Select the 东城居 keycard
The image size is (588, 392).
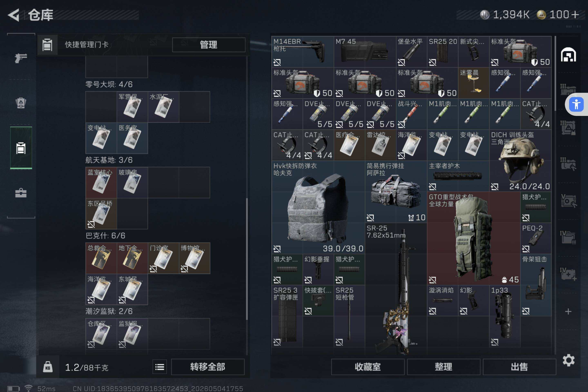132,289
